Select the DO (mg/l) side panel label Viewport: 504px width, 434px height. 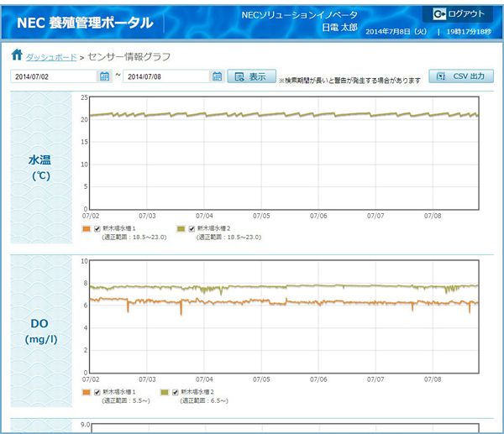(x=41, y=330)
